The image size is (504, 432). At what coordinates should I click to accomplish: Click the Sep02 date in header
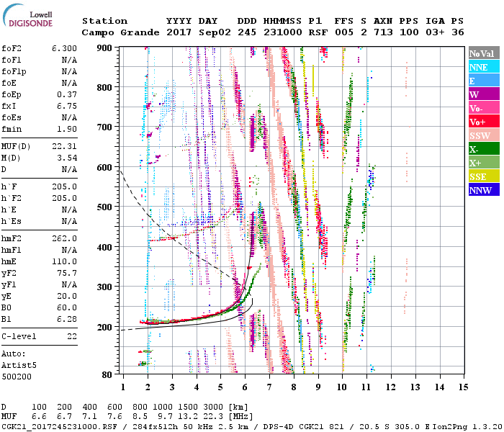point(215,32)
